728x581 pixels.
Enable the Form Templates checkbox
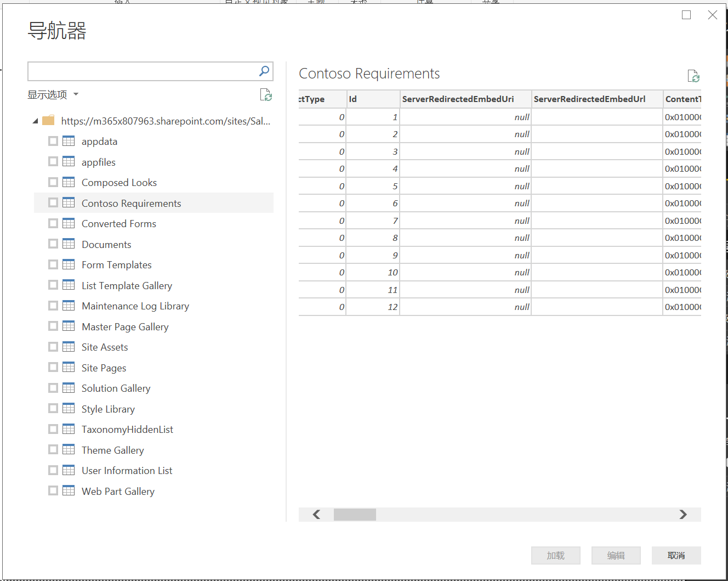click(x=53, y=264)
